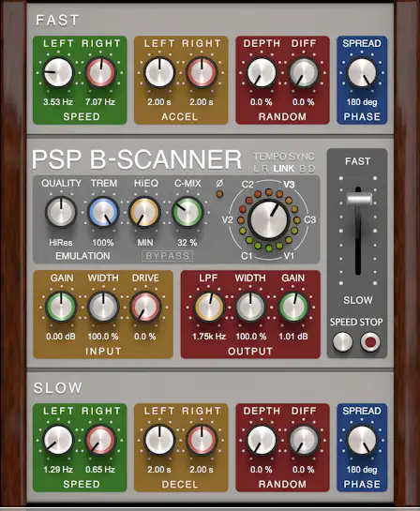Click the output gain 1.01 dB value

tap(293, 337)
